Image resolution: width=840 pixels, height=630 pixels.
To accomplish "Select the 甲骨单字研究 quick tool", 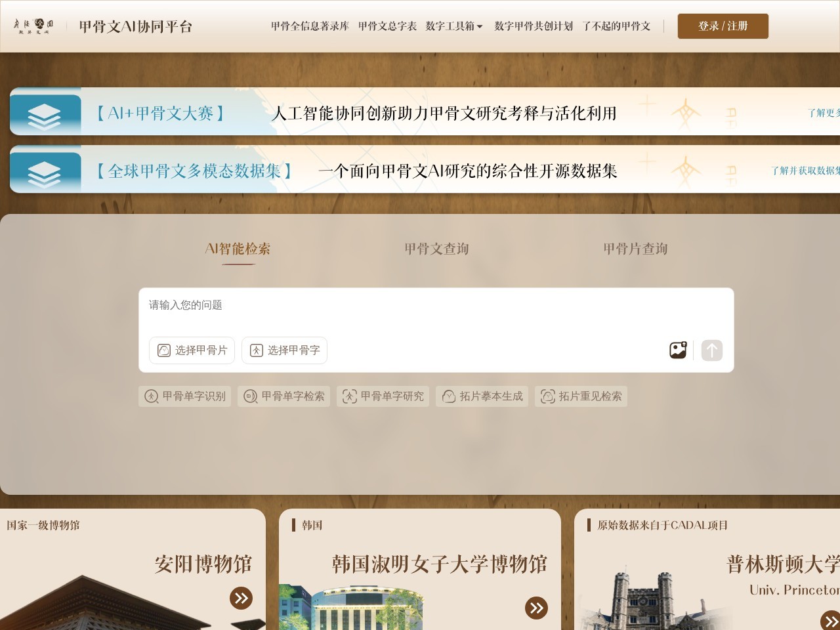I will pos(383,396).
